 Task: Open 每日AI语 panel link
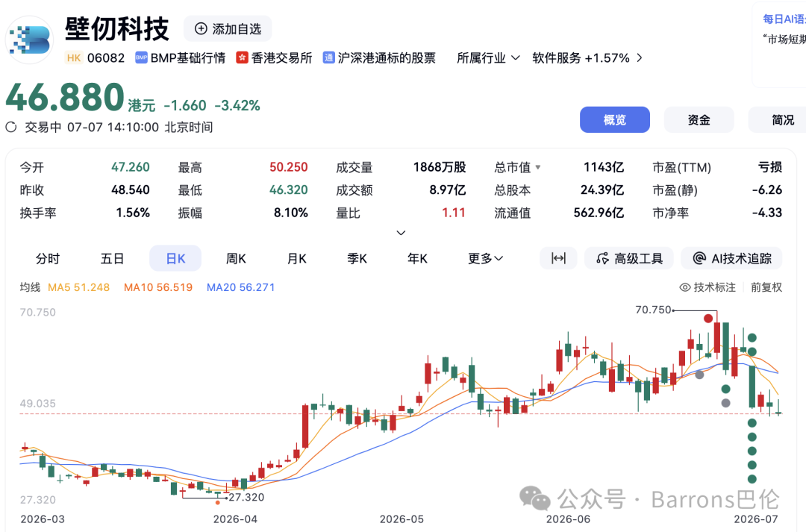(x=784, y=19)
